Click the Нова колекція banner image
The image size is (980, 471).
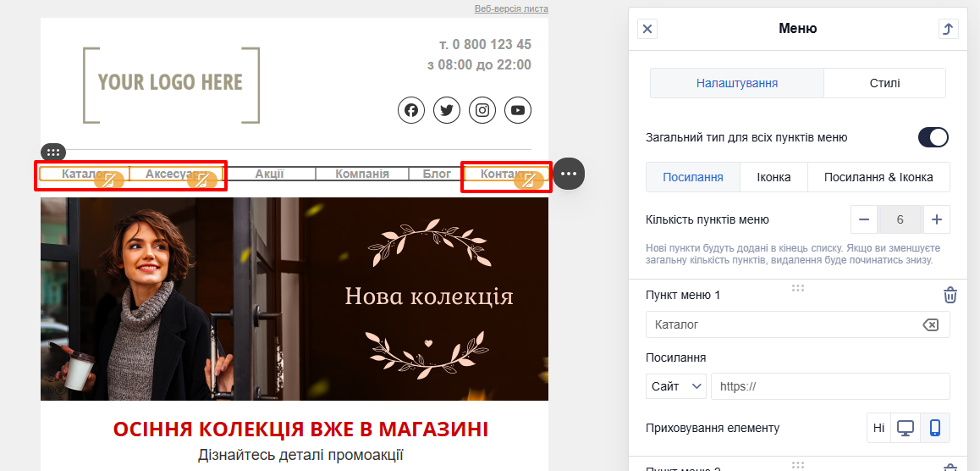(295, 299)
